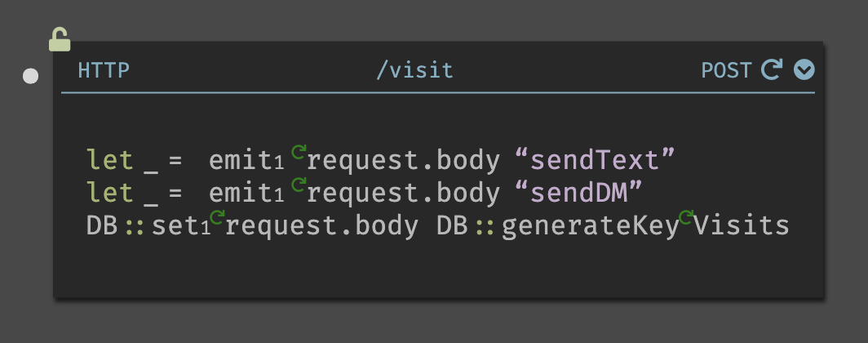868x343 pixels.
Task: Select the "sendText" string literal
Action: (x=595, y=160)
